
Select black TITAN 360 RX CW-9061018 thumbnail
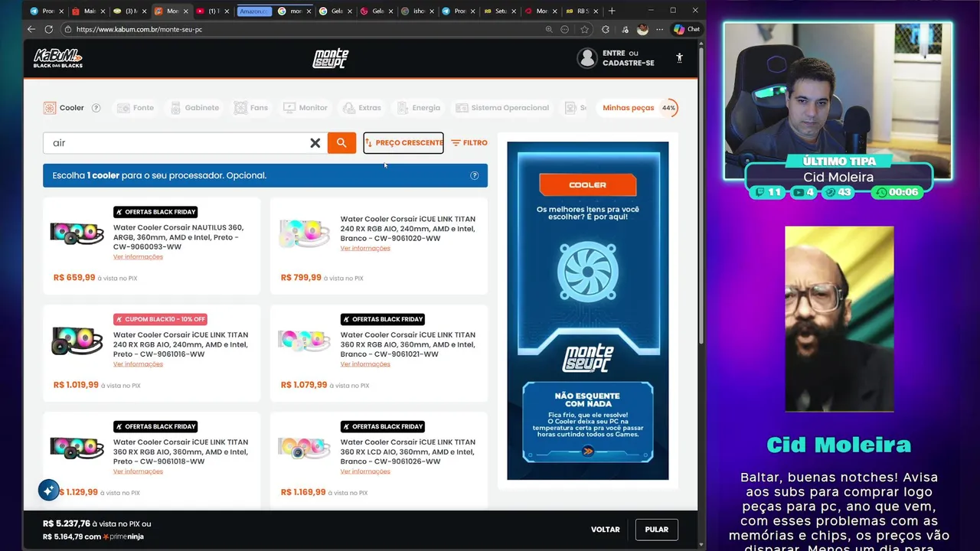[77, 448]
